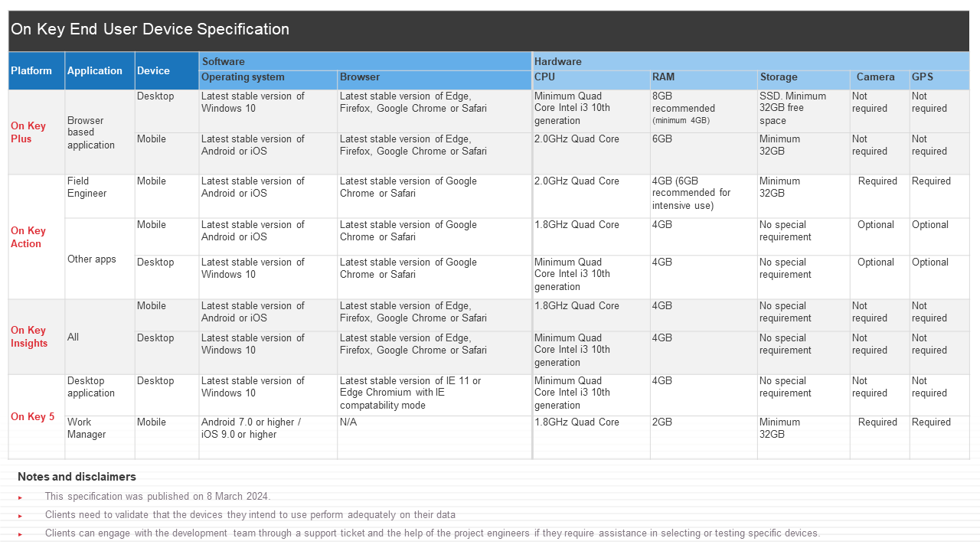Select the GPS column header
Screen dimensions: 980x551
click(939, 80)
